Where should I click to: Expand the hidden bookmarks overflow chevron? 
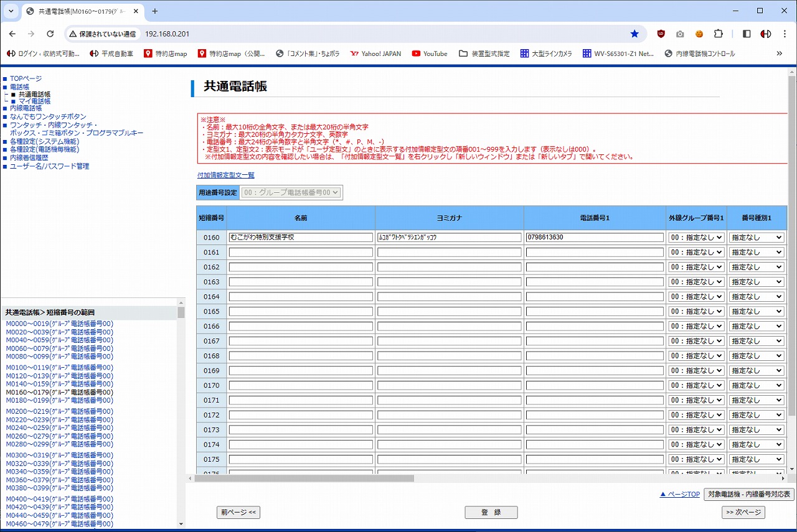(x=779, y=54)
